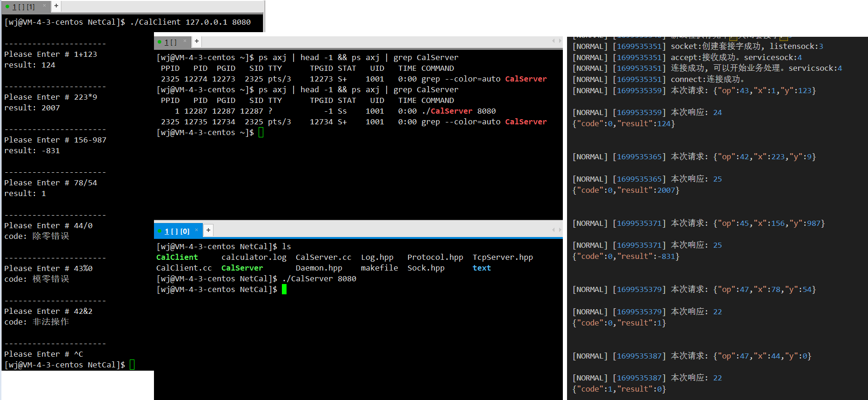
Task: Close the '1 []' tab in the ps terminal
Action: pos(185,41)
